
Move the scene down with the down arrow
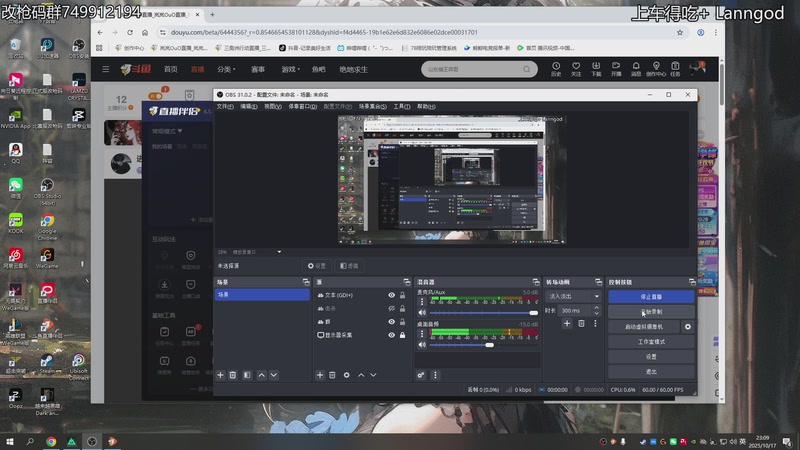(274, 375)
